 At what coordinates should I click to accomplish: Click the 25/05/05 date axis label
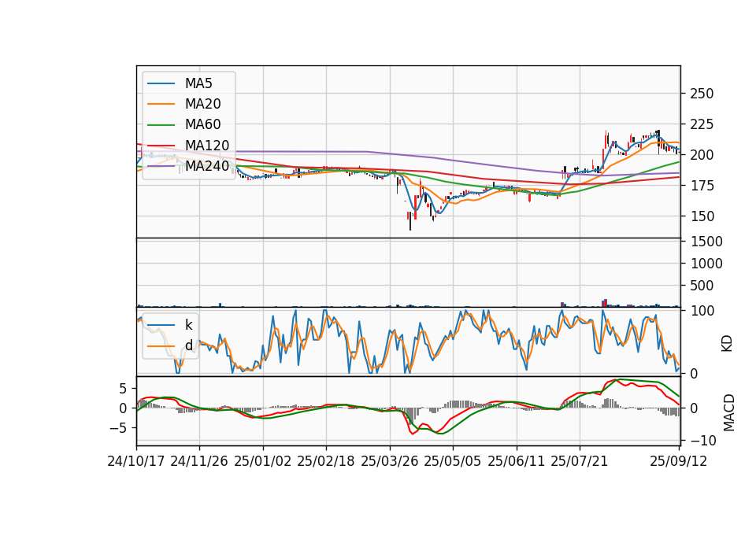point(452,462)
